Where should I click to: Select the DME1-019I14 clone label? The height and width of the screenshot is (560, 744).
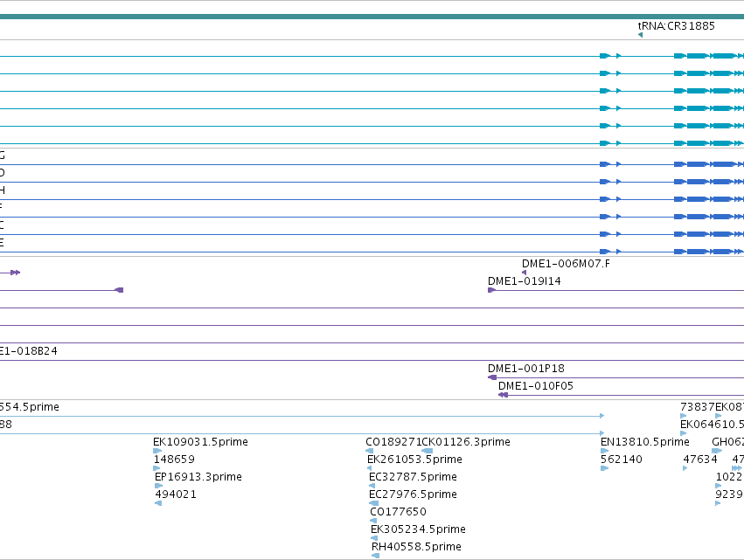point(525,281)
